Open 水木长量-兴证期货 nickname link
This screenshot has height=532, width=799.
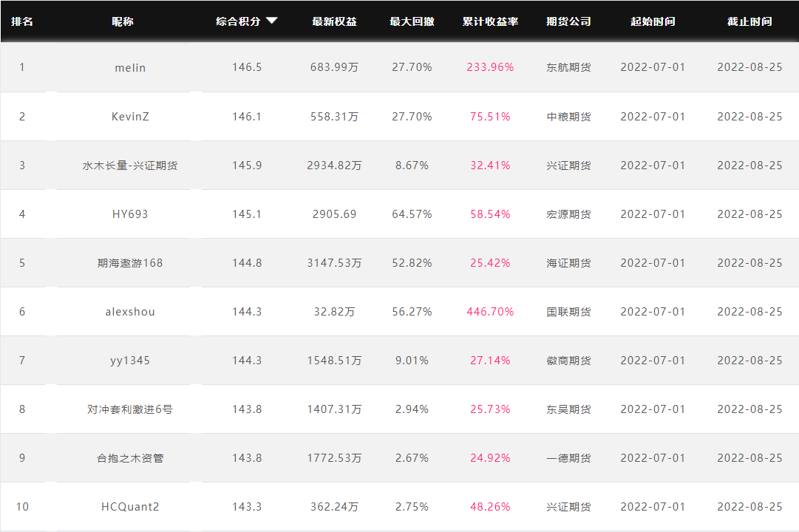pyautogui.click(x=130, y=166)
